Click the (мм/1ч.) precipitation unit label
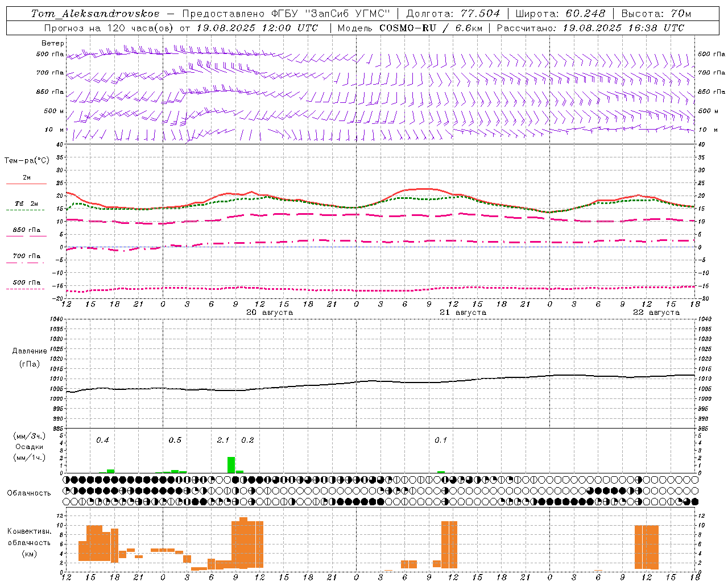Screen dimensions: 728x582 30,458
